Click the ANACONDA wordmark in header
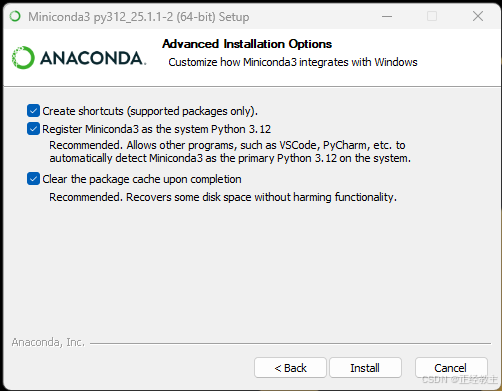This screenshot has width=502, height=391. pos(93,58)
